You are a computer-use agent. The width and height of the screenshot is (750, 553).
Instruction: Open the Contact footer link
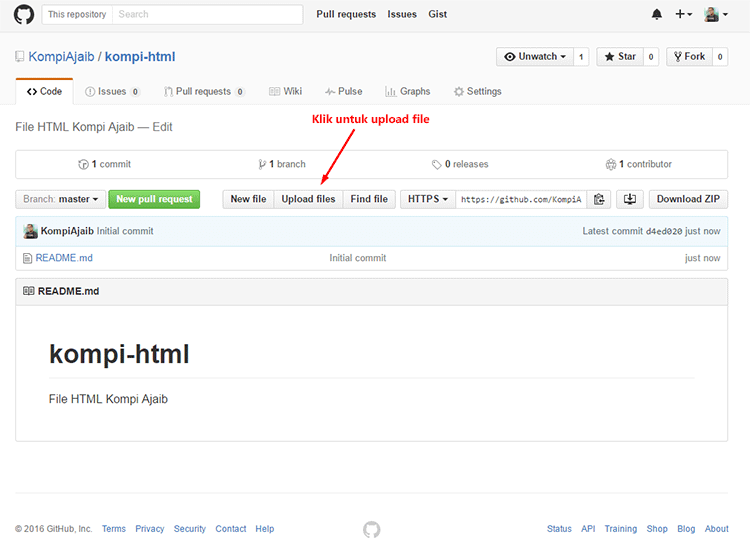coord(231,529)
